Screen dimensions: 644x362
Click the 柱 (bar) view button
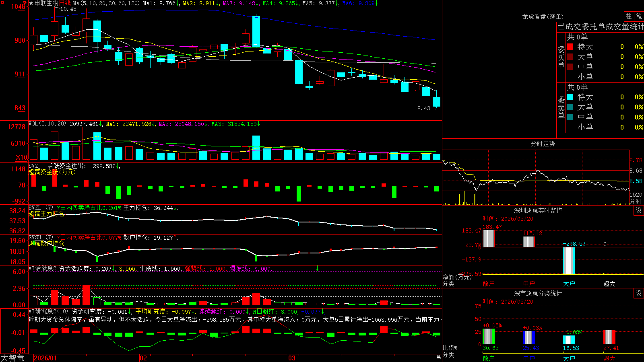(629, 16)
